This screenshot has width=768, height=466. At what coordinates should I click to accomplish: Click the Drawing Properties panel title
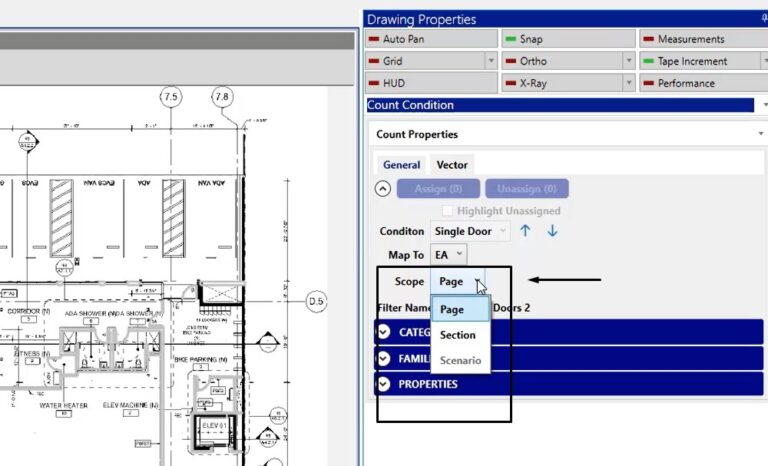(421, 20)
